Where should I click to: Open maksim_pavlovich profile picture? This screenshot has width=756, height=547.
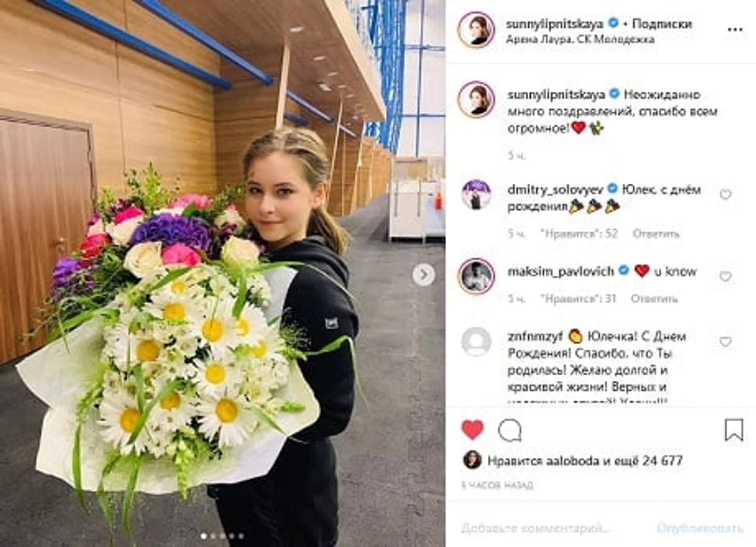pyautogui.click(x=476, y=276)
